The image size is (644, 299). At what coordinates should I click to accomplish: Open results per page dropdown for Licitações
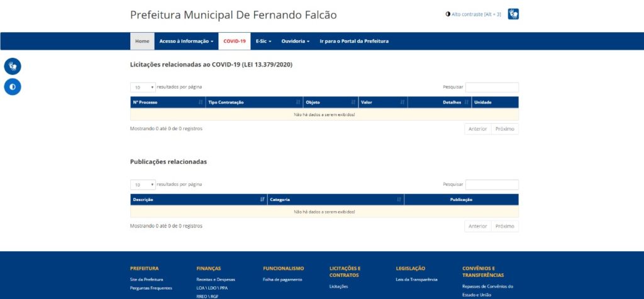click(x=143, y=87)
